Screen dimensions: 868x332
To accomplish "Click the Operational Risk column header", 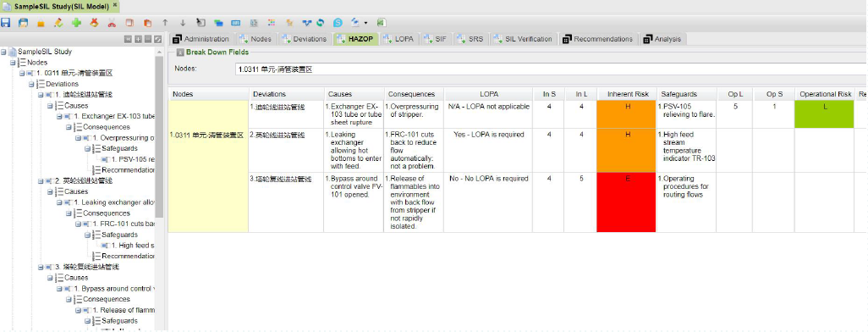I will [x=825, y=94].
